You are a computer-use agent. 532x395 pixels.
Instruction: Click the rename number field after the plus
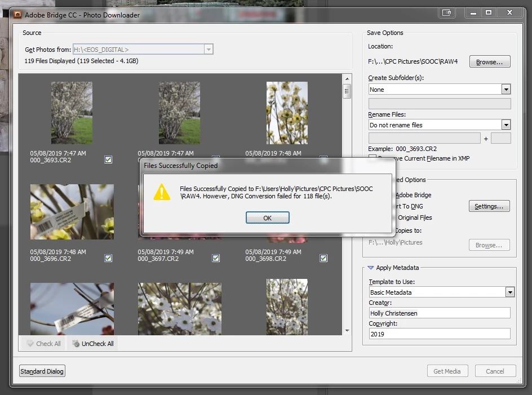(x=501, y=138)
